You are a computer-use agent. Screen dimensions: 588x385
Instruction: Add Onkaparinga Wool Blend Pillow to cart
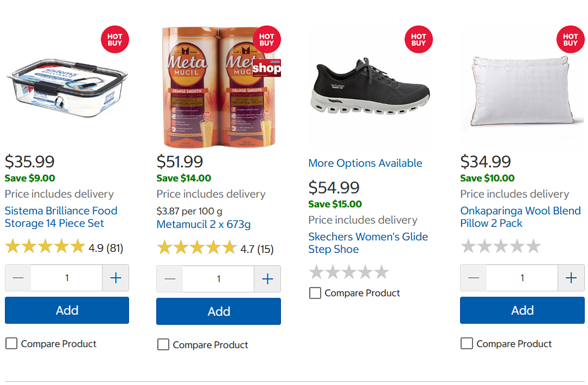pyautogui.click(x=522, y=311)
